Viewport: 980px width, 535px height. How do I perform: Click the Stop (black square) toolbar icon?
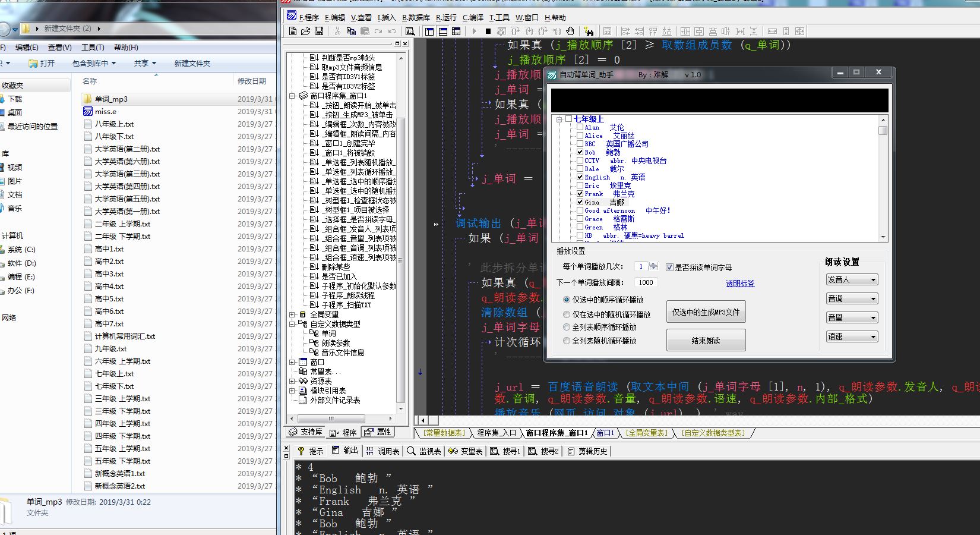click(x=488, y=31)
